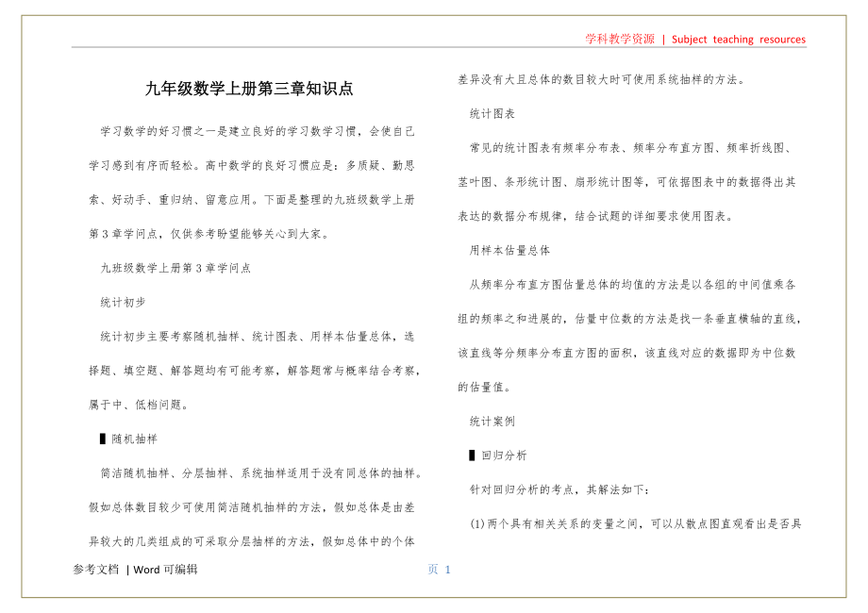
Task: Click the line 属于中、低档问题
Action: point(138,405)
